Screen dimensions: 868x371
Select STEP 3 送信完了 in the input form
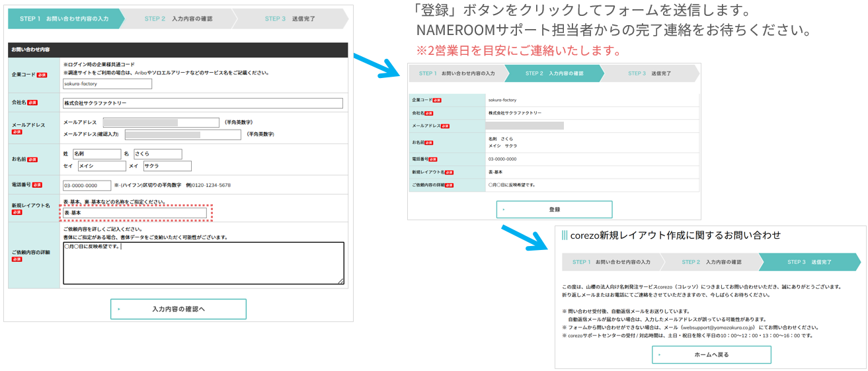(290, 19)
